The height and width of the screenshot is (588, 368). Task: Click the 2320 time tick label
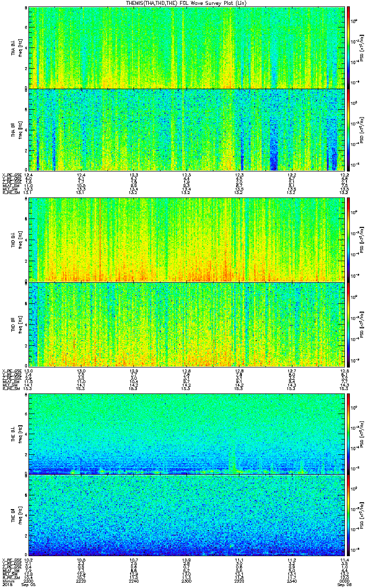click(239, 580)
